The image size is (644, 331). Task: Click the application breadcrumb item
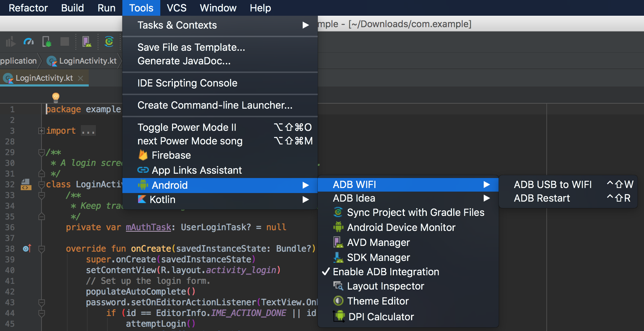[18, 61]
